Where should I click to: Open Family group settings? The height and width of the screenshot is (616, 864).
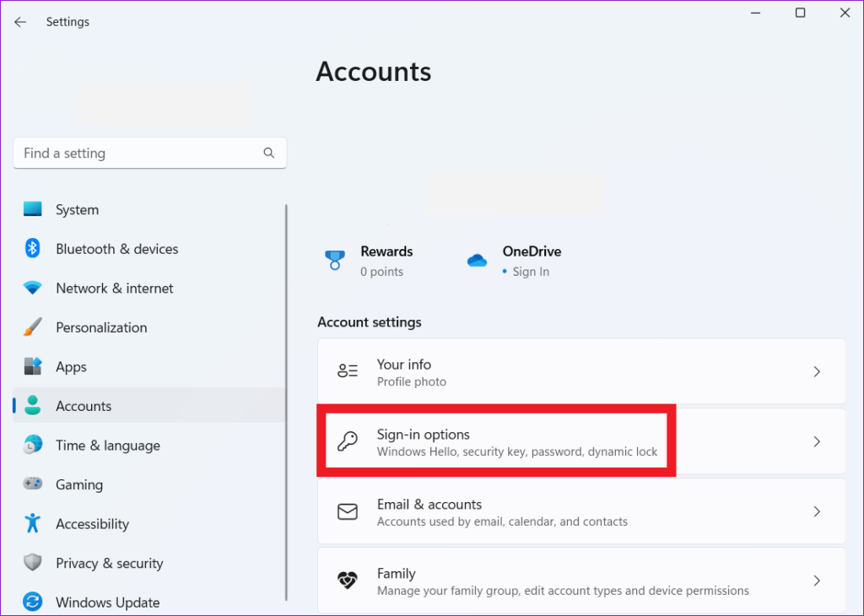581,581
